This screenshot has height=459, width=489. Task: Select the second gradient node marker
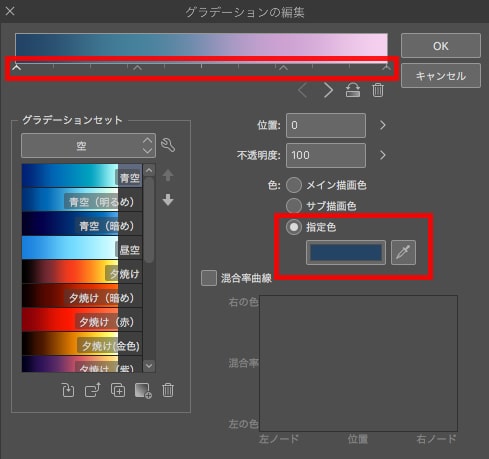[137, 68]
